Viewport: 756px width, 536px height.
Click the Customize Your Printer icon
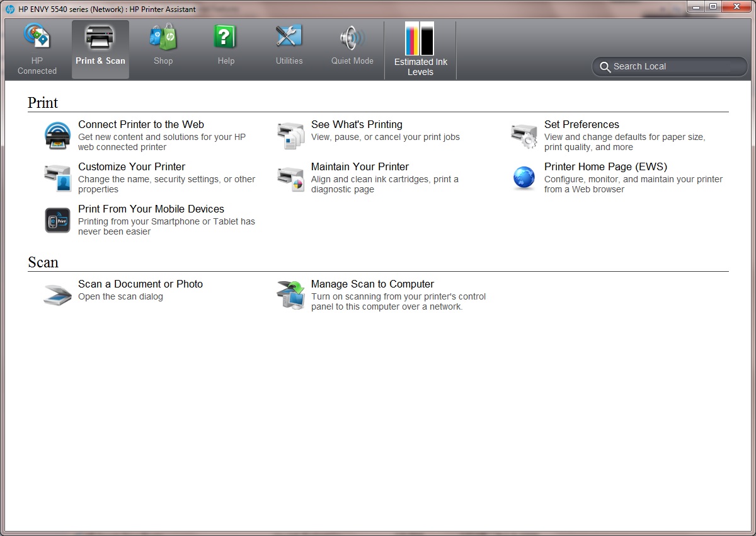tap(58, 178)
